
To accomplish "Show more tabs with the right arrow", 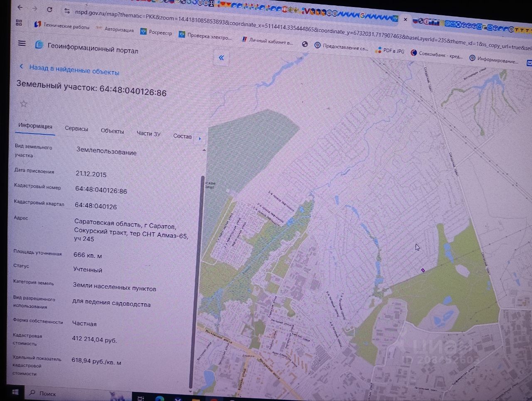I will pyautogui.click(x=199, y=138).
